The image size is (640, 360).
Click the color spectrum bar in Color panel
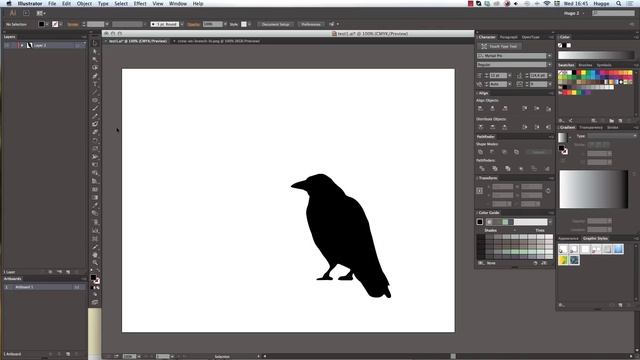coord(596,55)
